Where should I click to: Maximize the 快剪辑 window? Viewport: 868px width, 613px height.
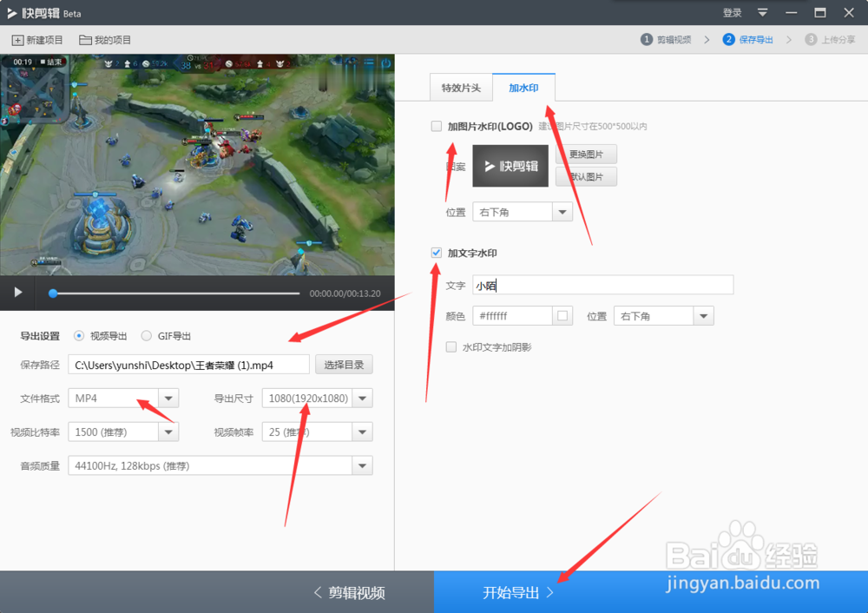[820, 13]
